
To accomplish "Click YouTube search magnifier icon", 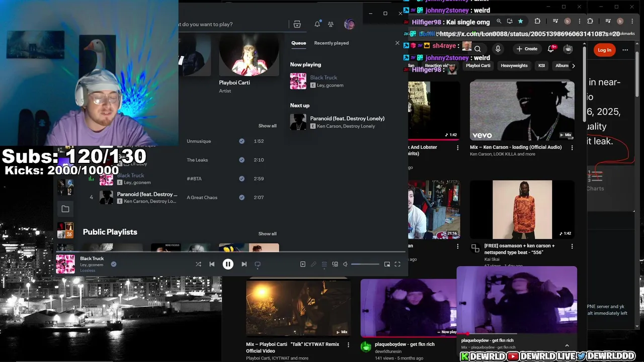I will (x=477, y=49).
